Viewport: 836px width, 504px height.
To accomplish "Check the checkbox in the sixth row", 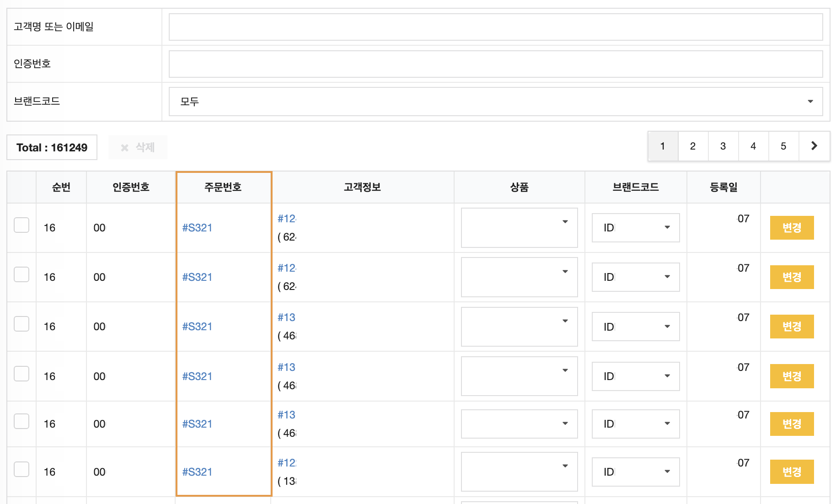I will click(x=21, y=469).
